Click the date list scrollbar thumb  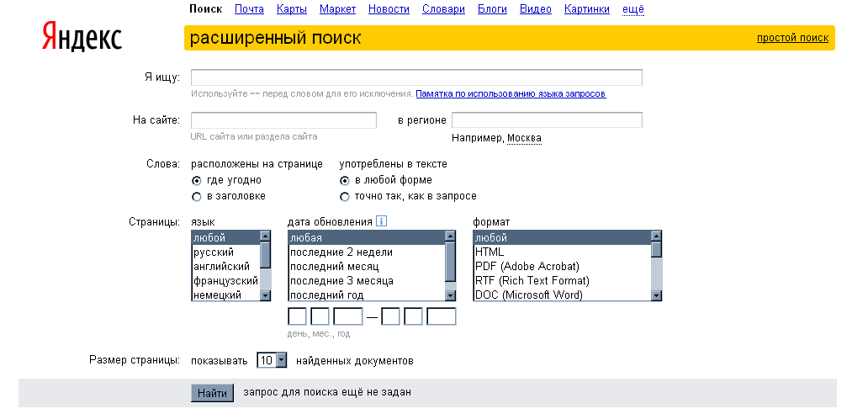[450, 261]
